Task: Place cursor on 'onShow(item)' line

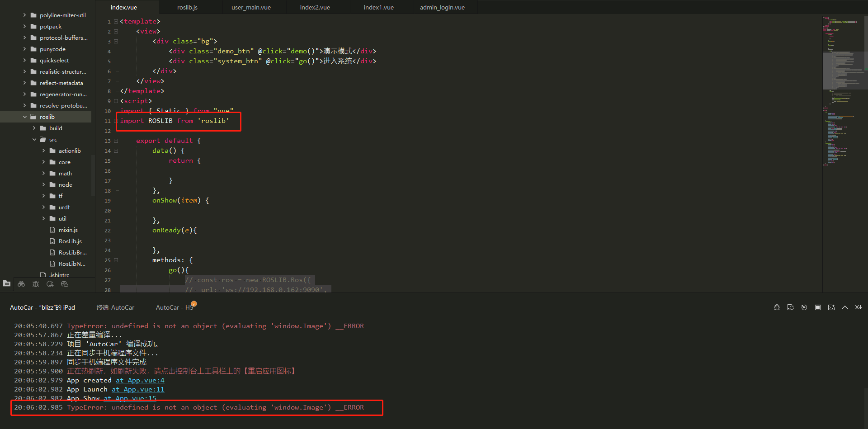Action: (x=181, y=200)
